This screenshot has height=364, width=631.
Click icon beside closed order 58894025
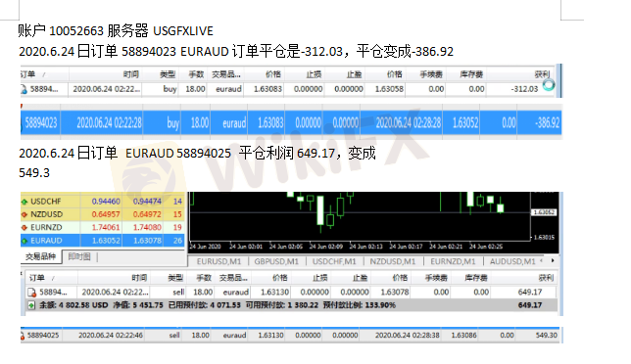23,336
